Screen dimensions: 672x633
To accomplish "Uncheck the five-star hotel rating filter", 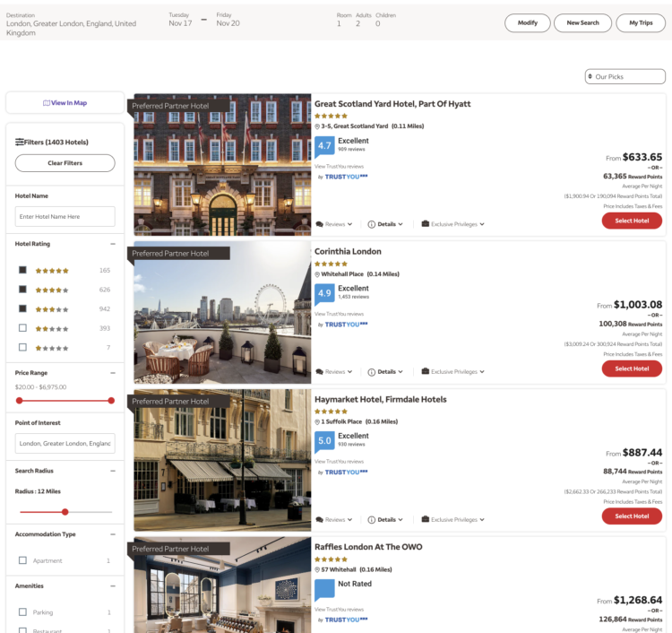I will click(22, 270).
